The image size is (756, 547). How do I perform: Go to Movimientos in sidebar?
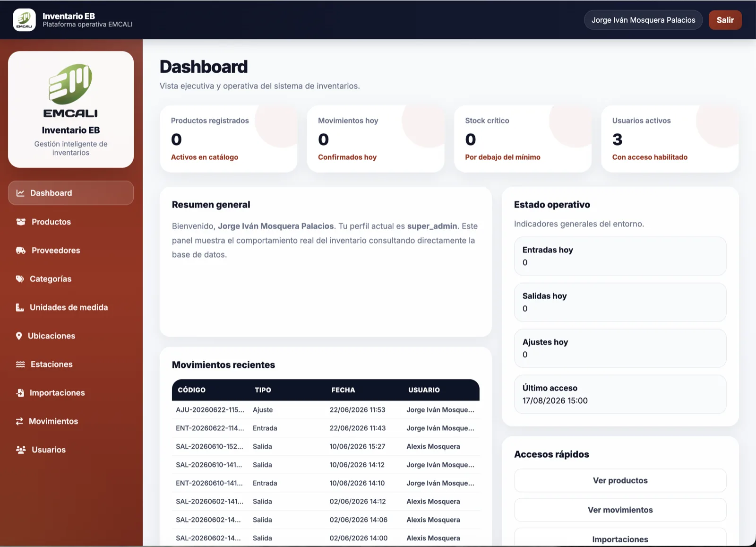click(71, 421)
